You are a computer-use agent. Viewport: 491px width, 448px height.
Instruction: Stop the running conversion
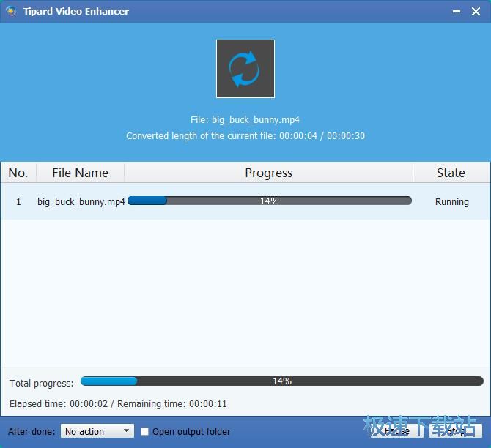456,431
